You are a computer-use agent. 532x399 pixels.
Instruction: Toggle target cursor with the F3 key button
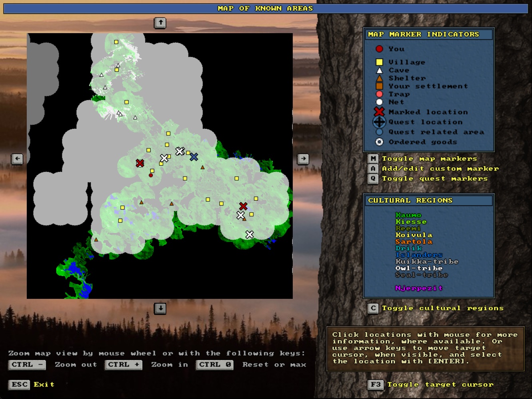[x=375, y=385]
